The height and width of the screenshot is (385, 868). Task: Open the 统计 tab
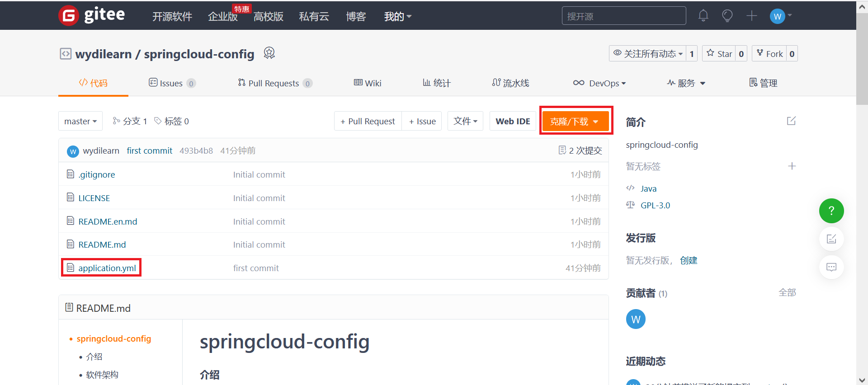[x=437, y=83]
